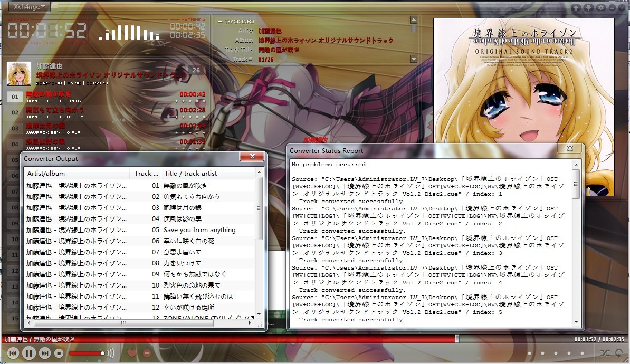Select row 12 幸いが咲ける場所

(x=139, y=308)
